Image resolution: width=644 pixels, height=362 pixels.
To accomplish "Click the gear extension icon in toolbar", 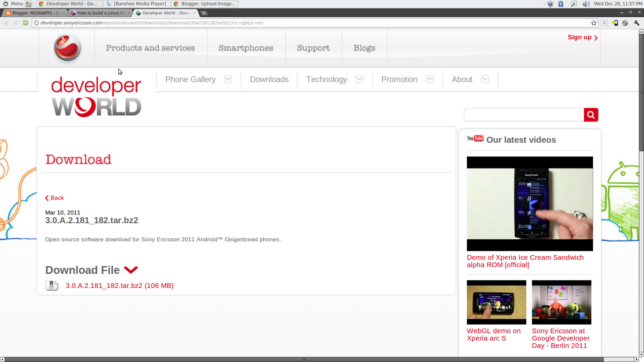I will [625, 23].
